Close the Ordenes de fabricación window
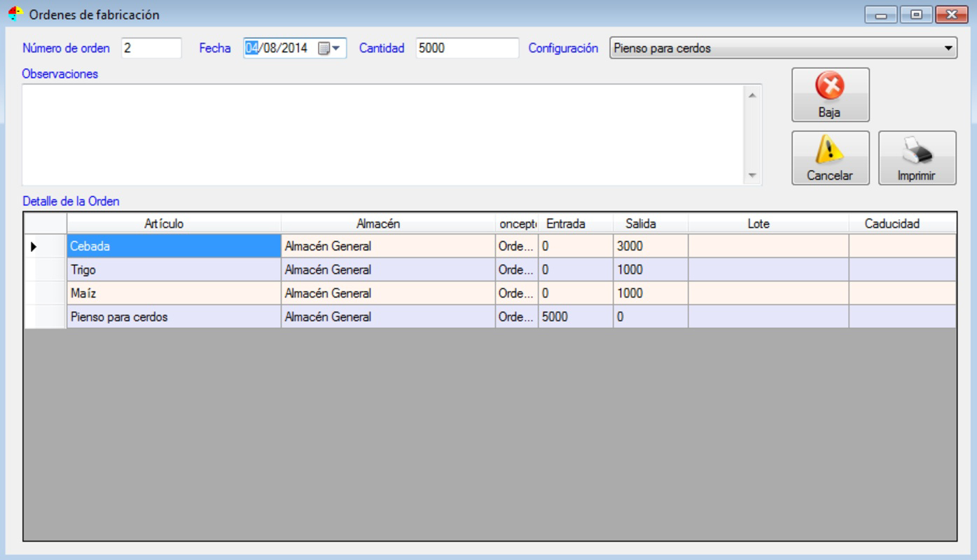The image size is (977, 560). (951, 14)
